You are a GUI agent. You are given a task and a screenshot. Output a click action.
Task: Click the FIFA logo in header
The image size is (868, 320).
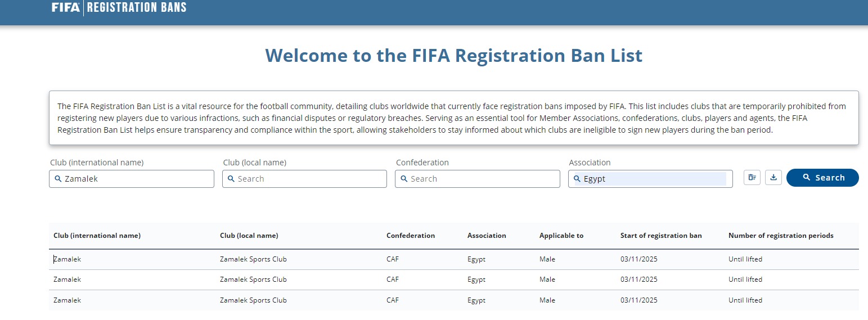click(65, 7)
